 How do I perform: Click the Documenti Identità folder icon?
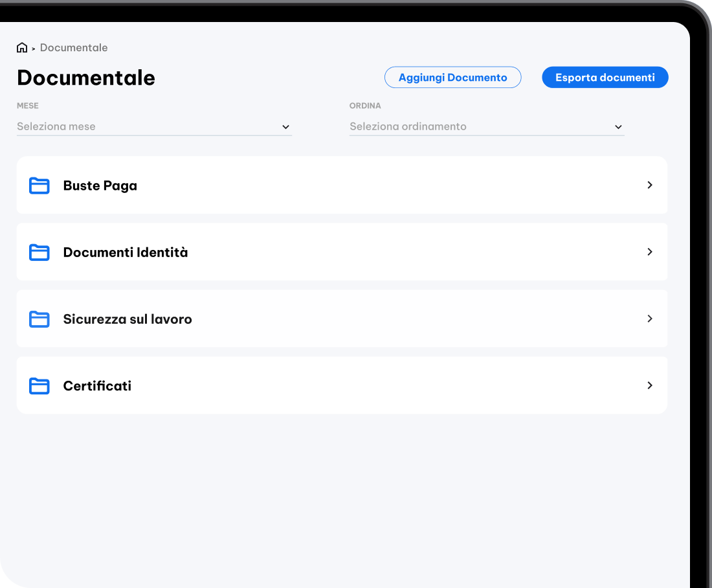pyautogui.click(x=39, y=252)
